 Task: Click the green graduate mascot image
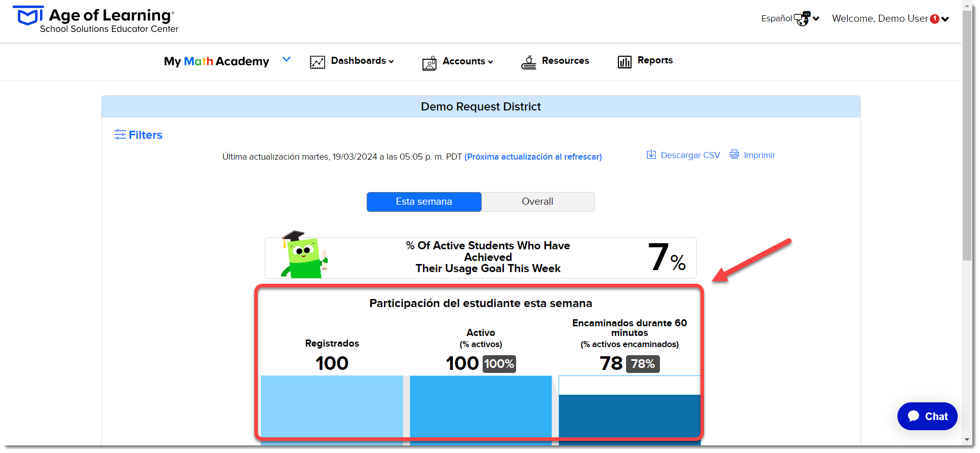click(304, 254)
